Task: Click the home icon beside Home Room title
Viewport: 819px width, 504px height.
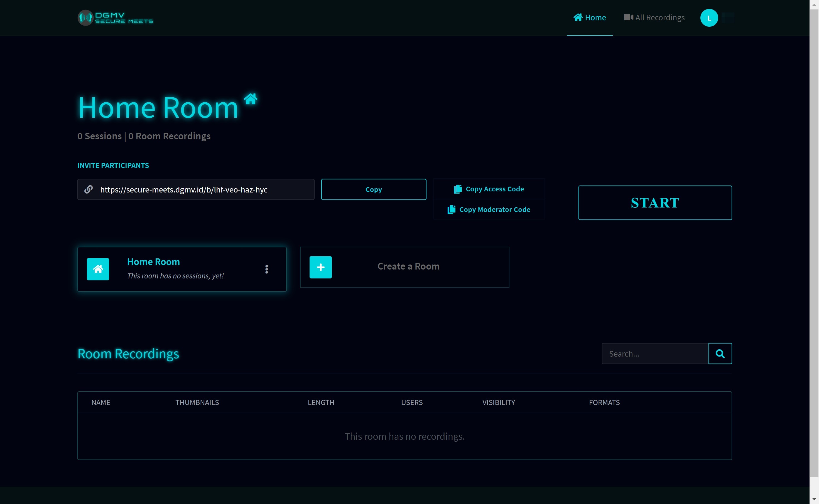Action: (x=251, y=98)
